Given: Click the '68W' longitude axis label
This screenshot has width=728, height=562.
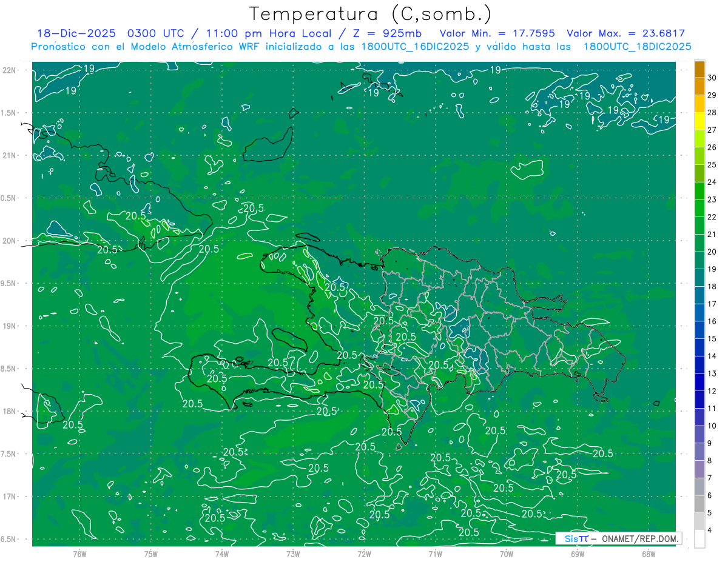Looking at the screenshot, I should pyautogui.click(x=648, y=554).
